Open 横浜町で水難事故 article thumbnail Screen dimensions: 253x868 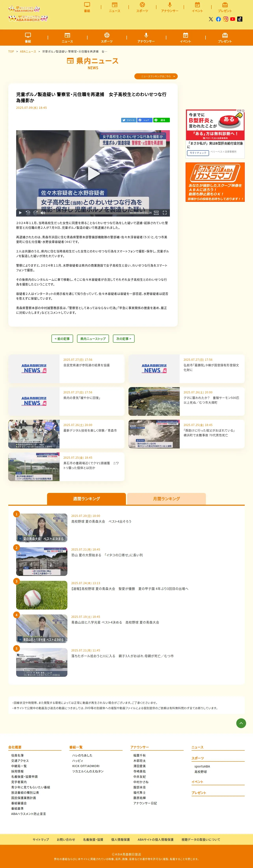[x=154, y=434]
